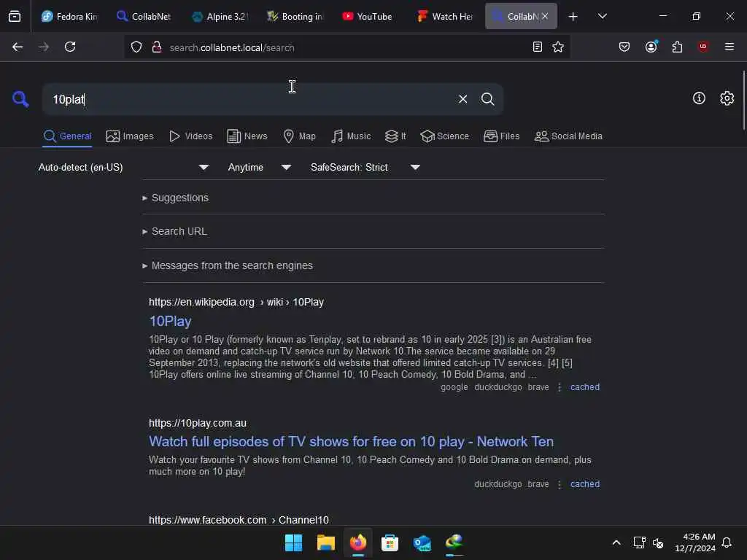Click the page vertical scrollbar
The width and height of the screenshot is (747, 560).
[743, 100]
